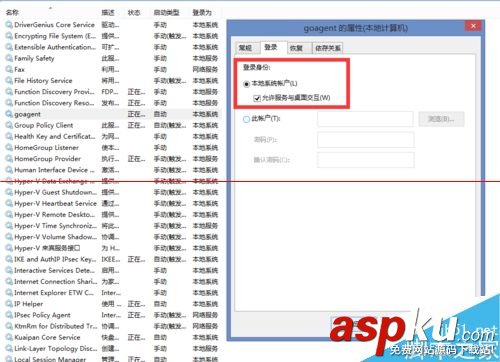Select the Hyper-V Remote Deskto... service icon
Image resolution: width=500 pixels, height=362 pixels.
pos(9,215)
